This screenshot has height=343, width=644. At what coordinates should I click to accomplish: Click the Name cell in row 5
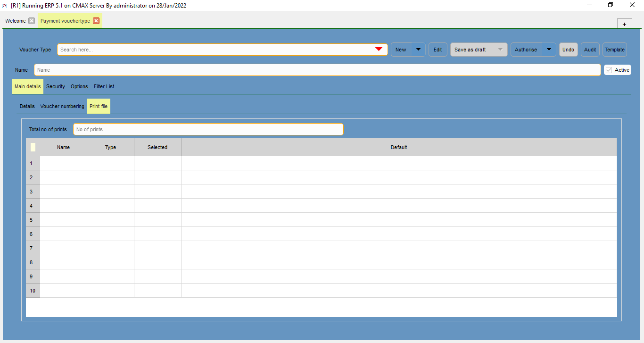64,220
